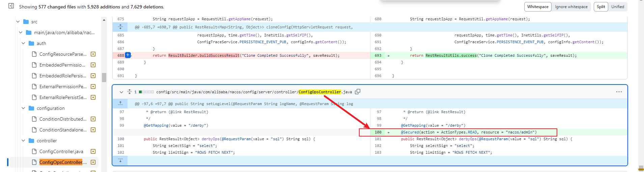The width and height of the screenshot is (644, 172).
Task: Click the file tree scrollbar thumb
Action: coord(104,77)
